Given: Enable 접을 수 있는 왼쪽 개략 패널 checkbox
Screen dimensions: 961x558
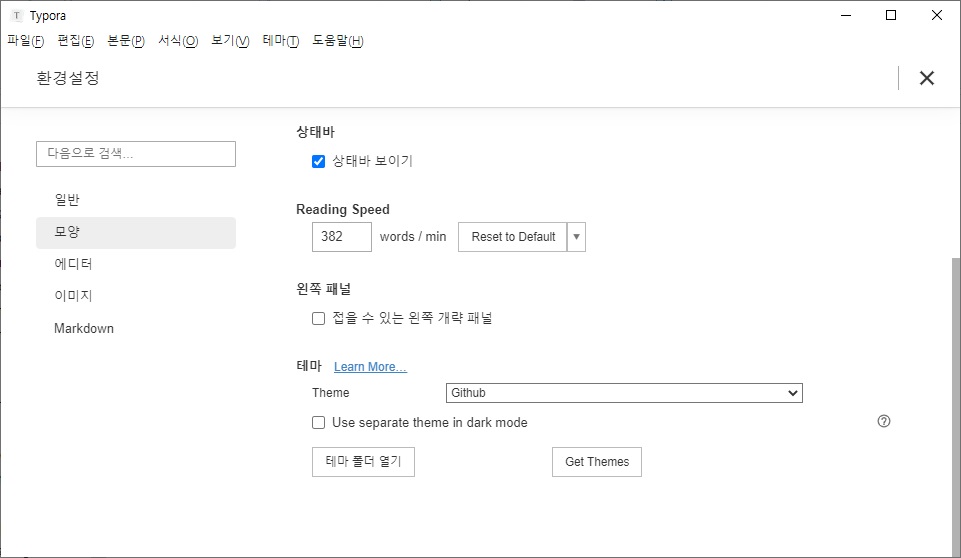Looking at the screenshot, I should coord(318,318).
